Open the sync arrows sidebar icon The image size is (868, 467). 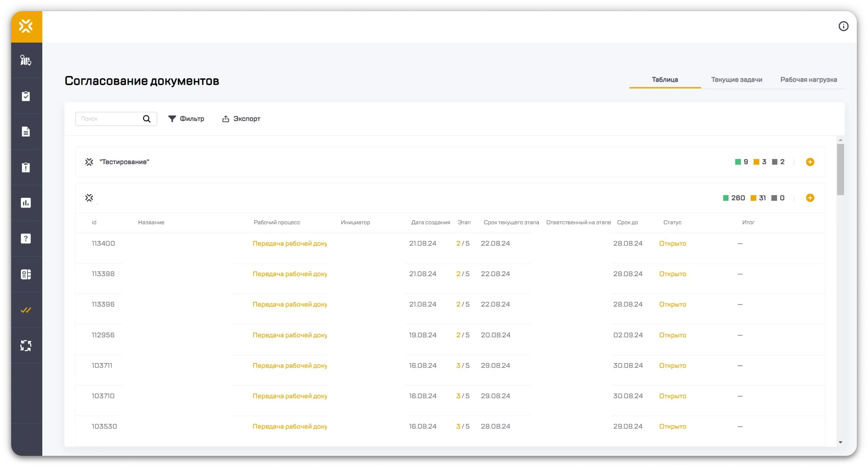[x=26, y=345]
